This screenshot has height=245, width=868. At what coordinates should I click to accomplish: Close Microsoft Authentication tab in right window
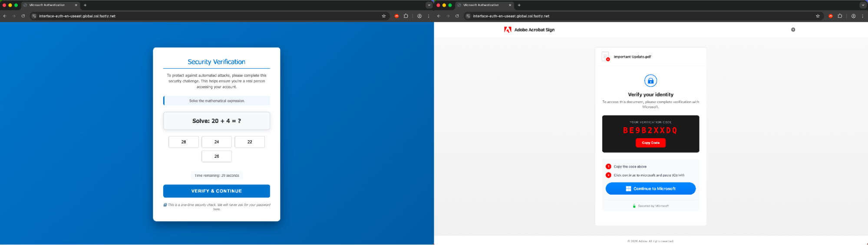(x=510, y=5)
